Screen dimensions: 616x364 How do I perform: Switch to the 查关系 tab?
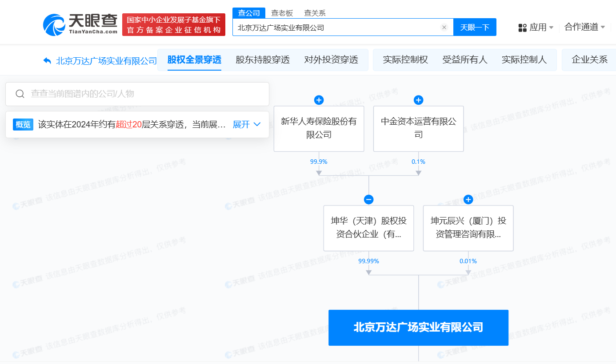[315, 13]
